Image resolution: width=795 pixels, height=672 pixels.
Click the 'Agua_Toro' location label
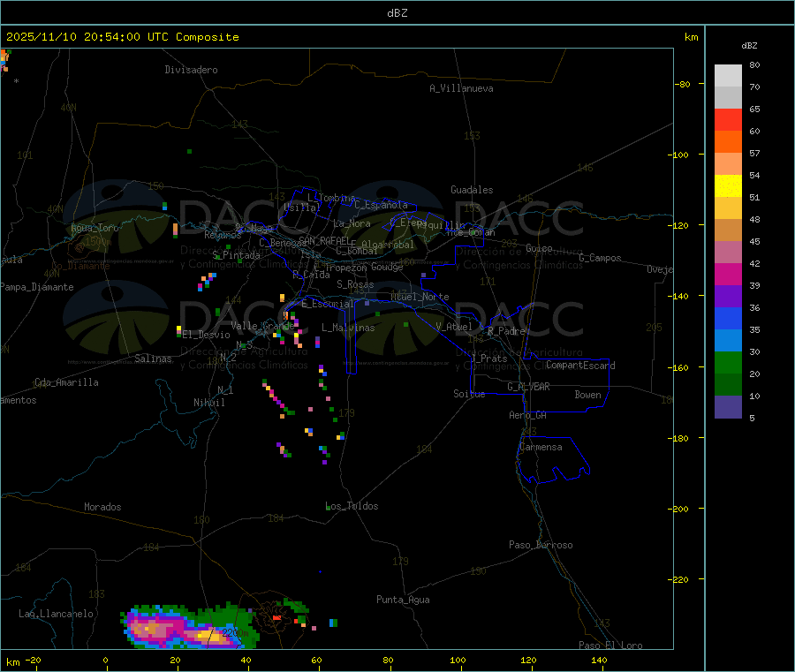pyautogui.click(x=95, y=228)
